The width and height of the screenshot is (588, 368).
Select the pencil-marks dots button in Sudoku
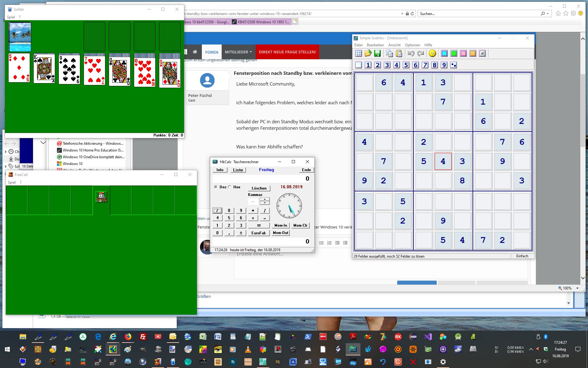pyautogui.click(x=454, y=65)
